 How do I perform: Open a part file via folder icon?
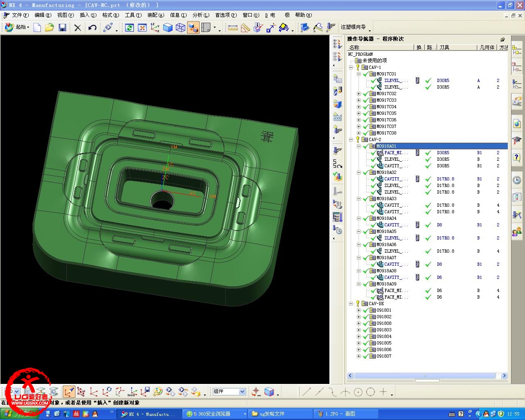[x=50, y=27]
